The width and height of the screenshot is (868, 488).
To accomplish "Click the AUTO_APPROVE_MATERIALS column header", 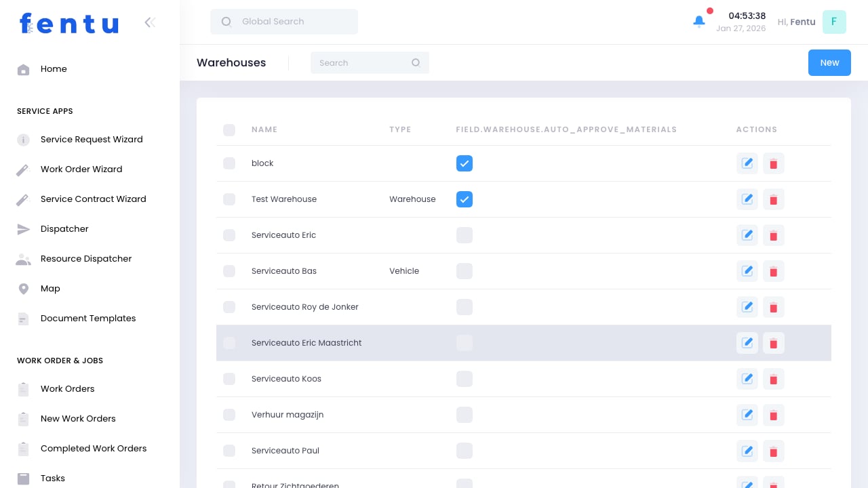I will [566, 129].
